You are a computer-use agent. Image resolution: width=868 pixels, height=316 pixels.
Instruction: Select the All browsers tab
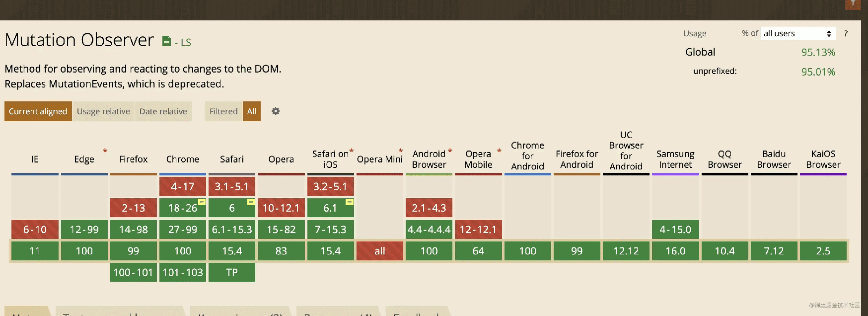(252, 111)
